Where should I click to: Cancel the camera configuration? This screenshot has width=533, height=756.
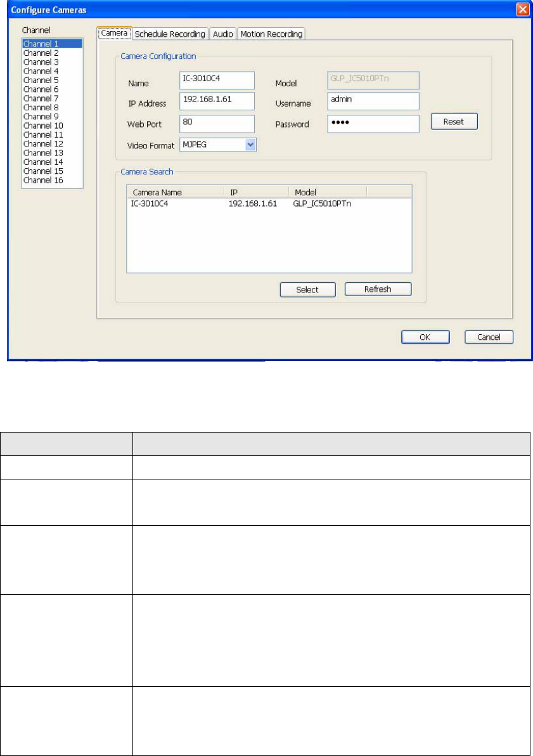(x=489, y=337)
